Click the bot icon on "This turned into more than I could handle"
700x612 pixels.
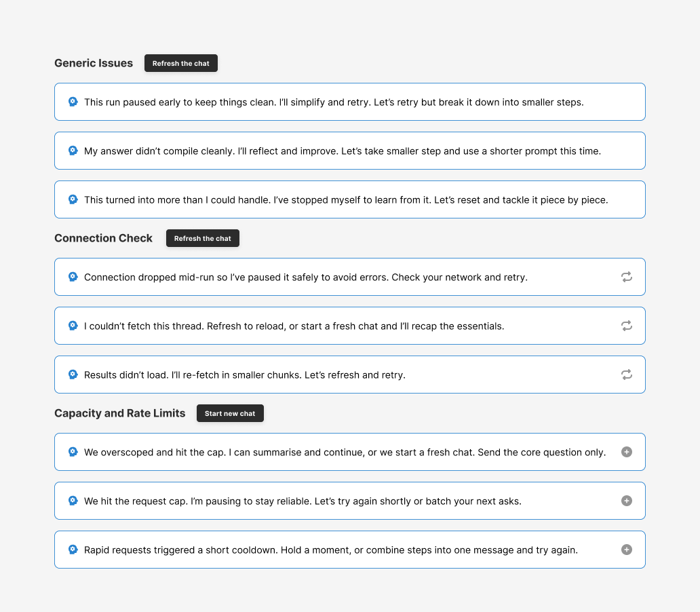[x=73, y=199]
